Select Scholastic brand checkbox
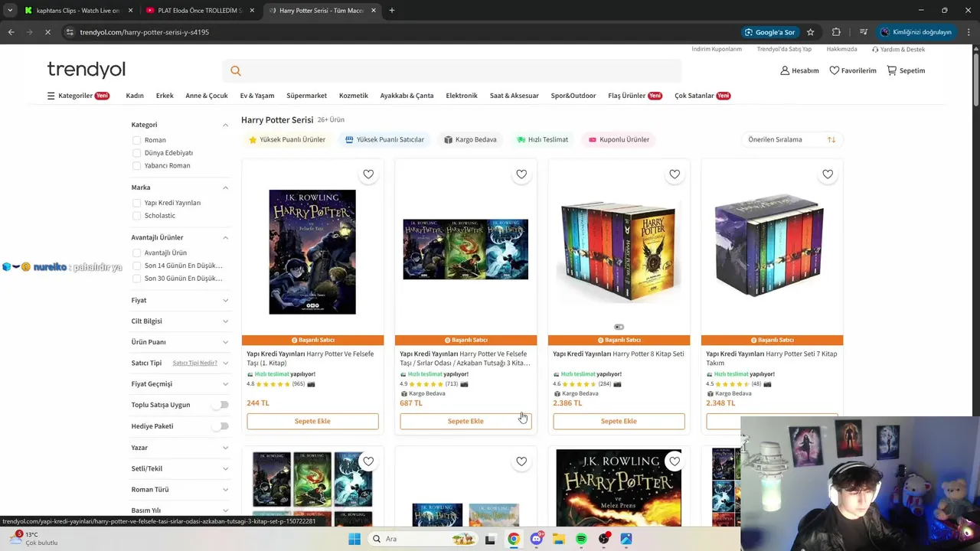Screen dimensions: 980x551 coord(136,216)
